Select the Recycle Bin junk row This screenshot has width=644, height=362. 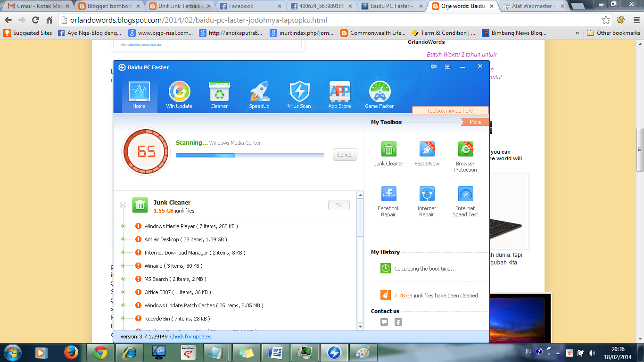tap(177, 319)
